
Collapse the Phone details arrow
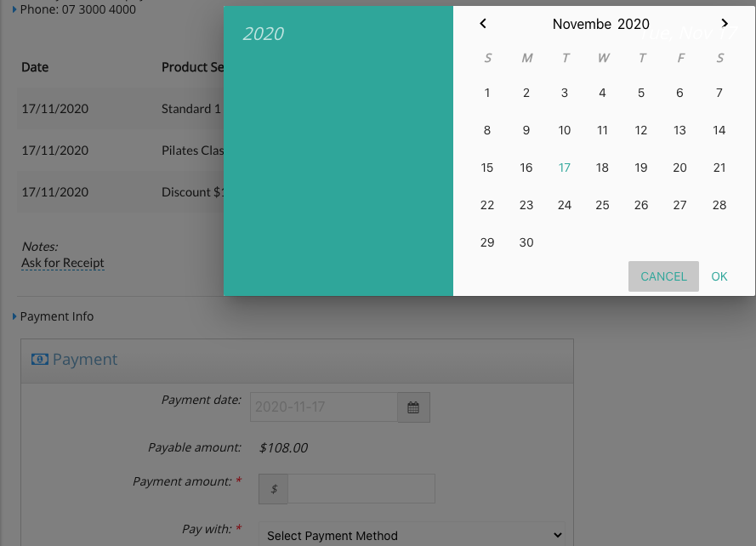(x=14, y=9)
